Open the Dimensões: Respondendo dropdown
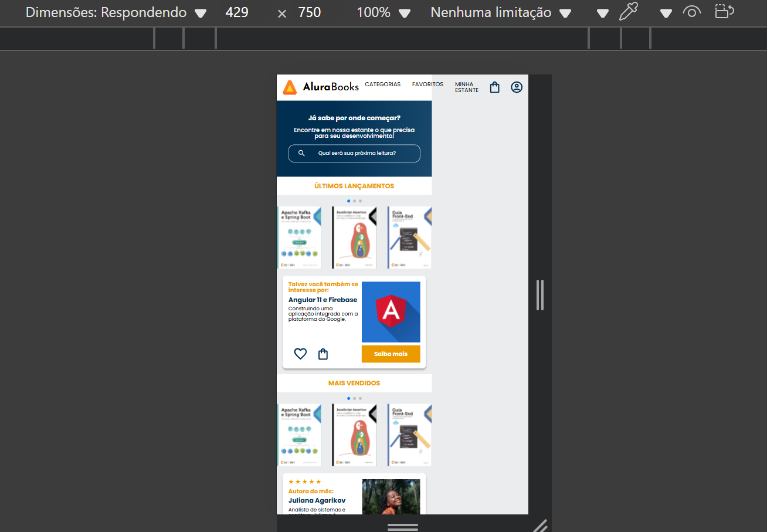Image resolution: width=767 pixels, height=532 pixels. point(116,13)
